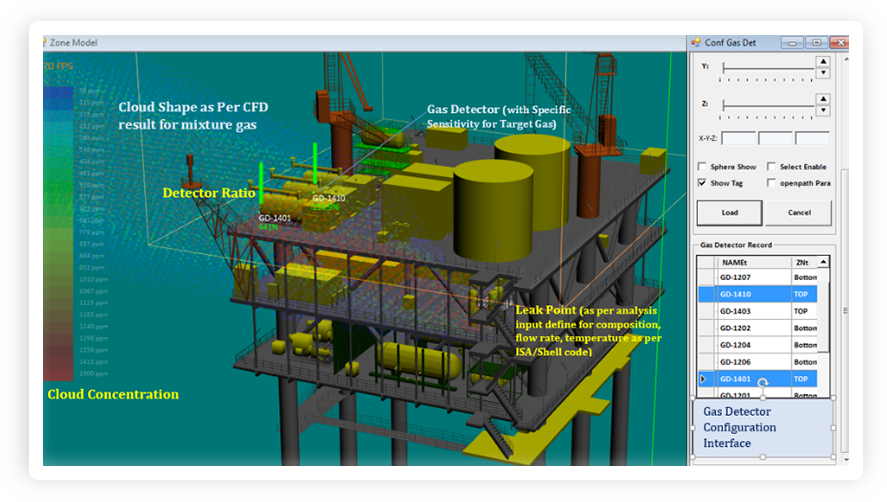Viewport: 887px width, 502px height.
Task: Enable the Sphere Show checkbox
Action: 702,167
